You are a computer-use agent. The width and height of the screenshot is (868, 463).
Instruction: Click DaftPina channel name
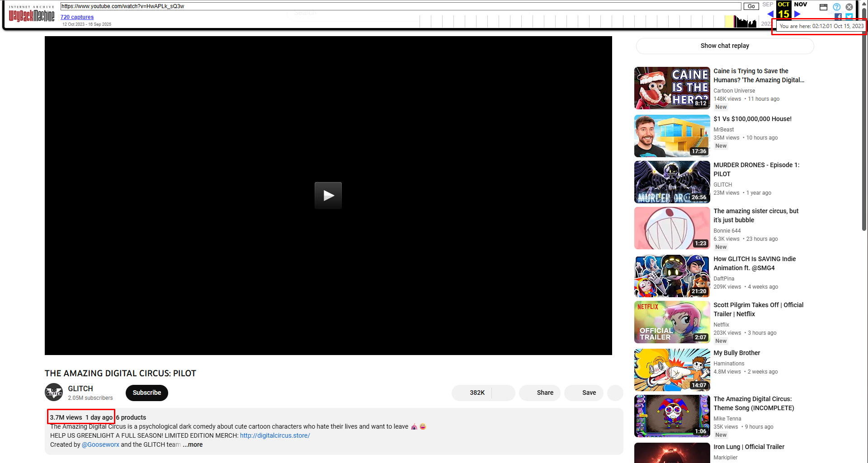(x=724, y=279)
